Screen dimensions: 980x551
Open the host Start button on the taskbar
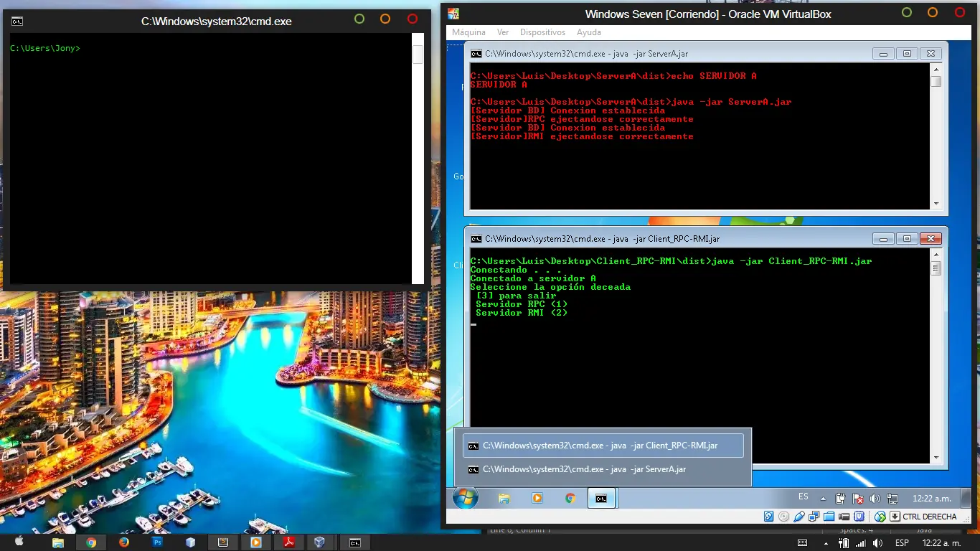pyautogui.click(x=19, y=542)
